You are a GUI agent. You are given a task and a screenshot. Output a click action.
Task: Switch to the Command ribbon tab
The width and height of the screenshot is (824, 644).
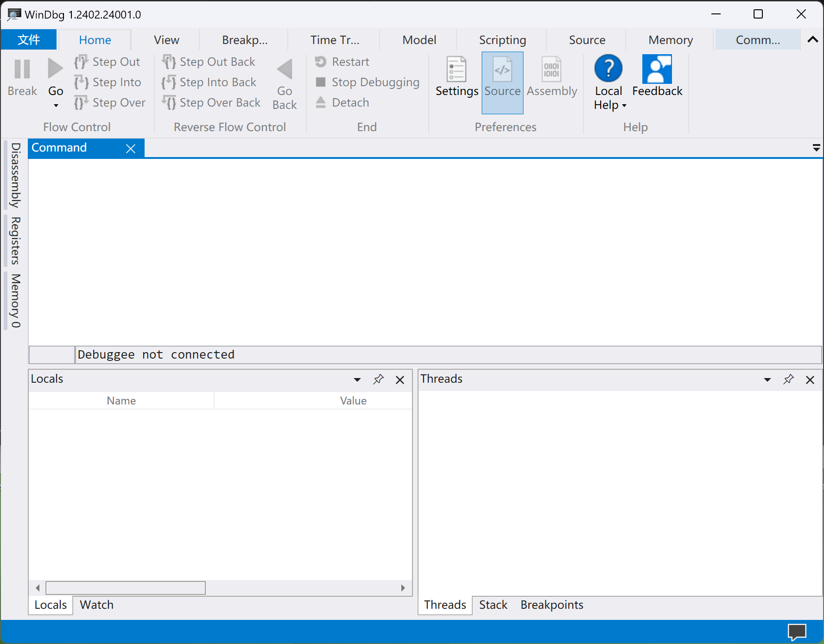tap(758, 40)
